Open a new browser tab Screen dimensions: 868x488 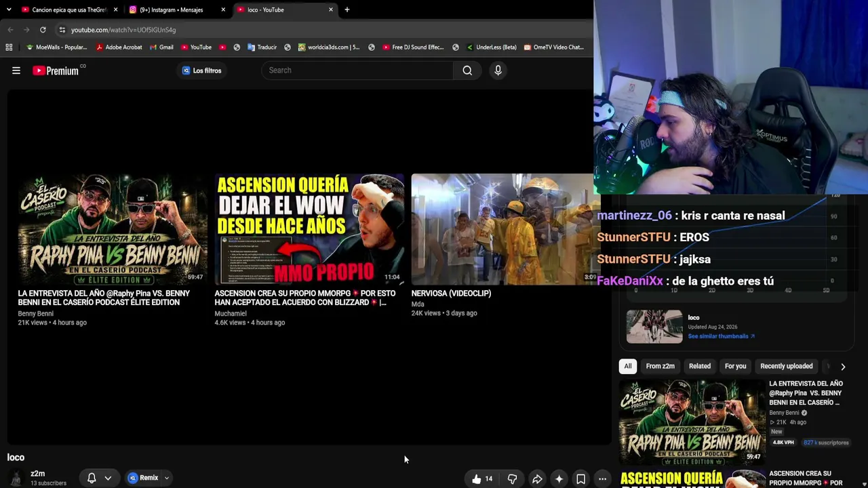[x=347, y=9]
